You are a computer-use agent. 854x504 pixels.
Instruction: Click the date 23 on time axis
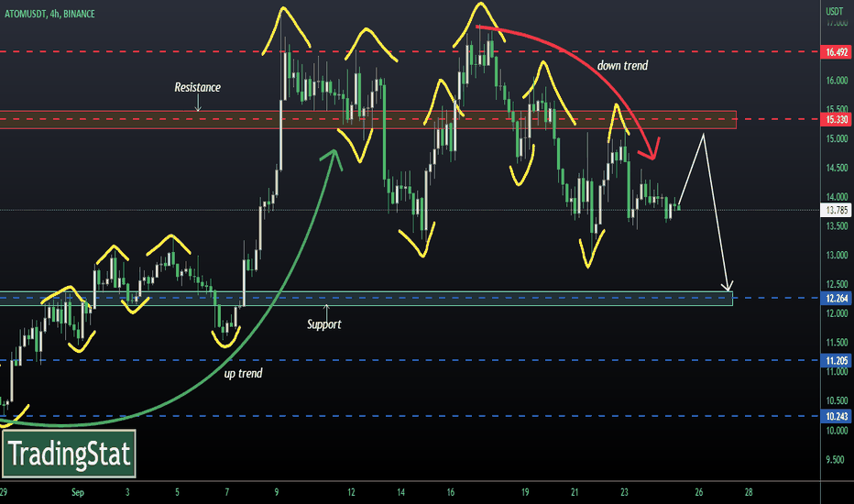tap(624, 493)
